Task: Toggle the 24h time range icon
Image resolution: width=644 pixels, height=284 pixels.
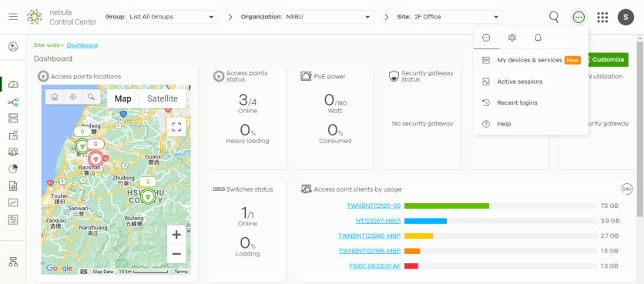Action: click(x=626, y=189)
